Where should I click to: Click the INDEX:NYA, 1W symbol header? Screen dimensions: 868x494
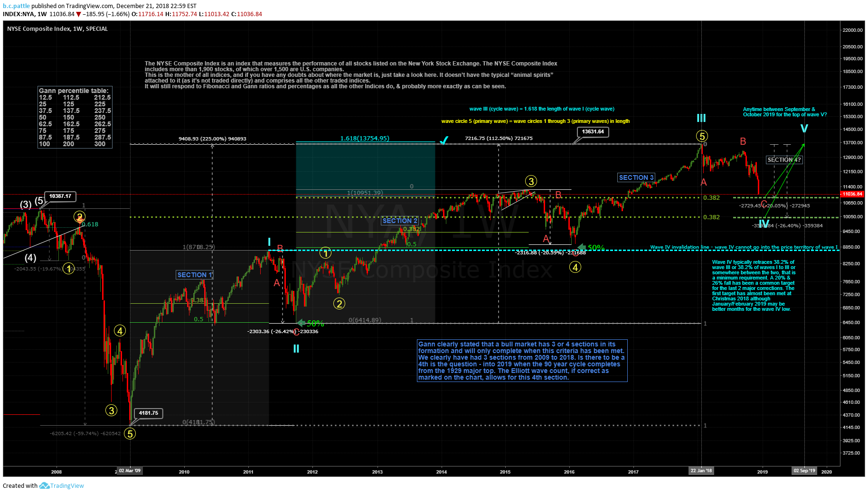25,14
